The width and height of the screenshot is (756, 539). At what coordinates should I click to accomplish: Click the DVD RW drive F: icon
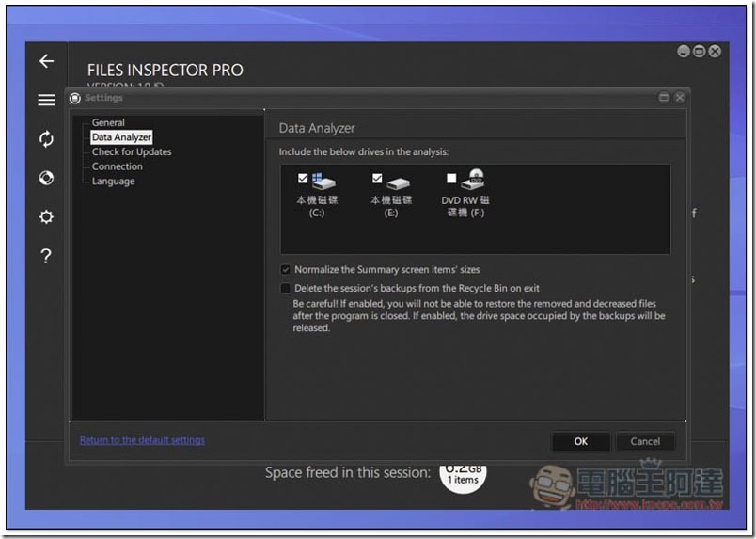(472, 179)
